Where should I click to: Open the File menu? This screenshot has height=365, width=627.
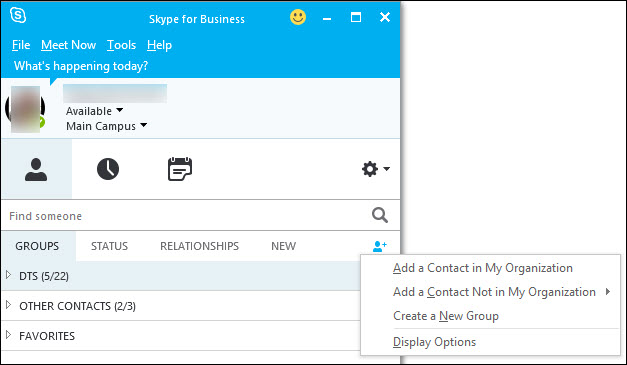pos(21,45)
